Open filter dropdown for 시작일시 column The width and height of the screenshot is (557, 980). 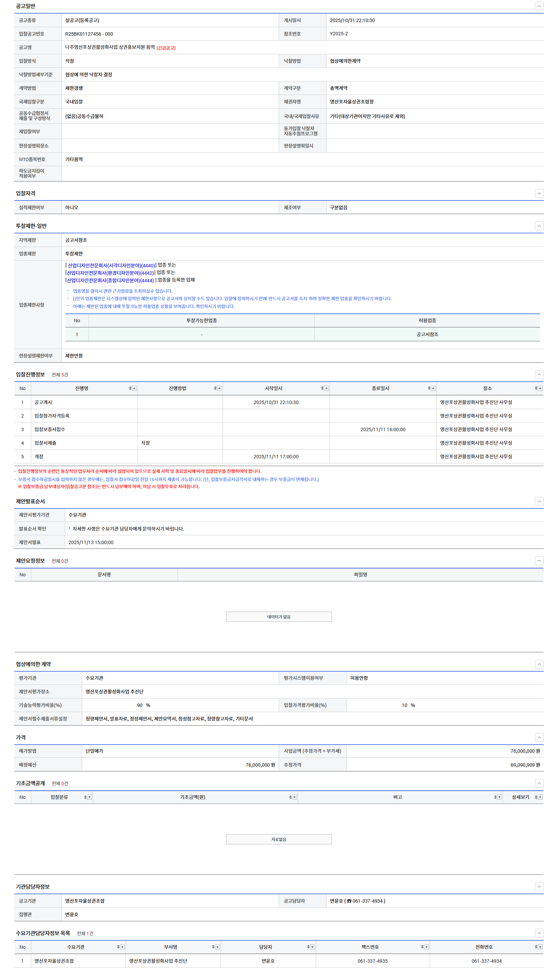click(x=326, y=388)
